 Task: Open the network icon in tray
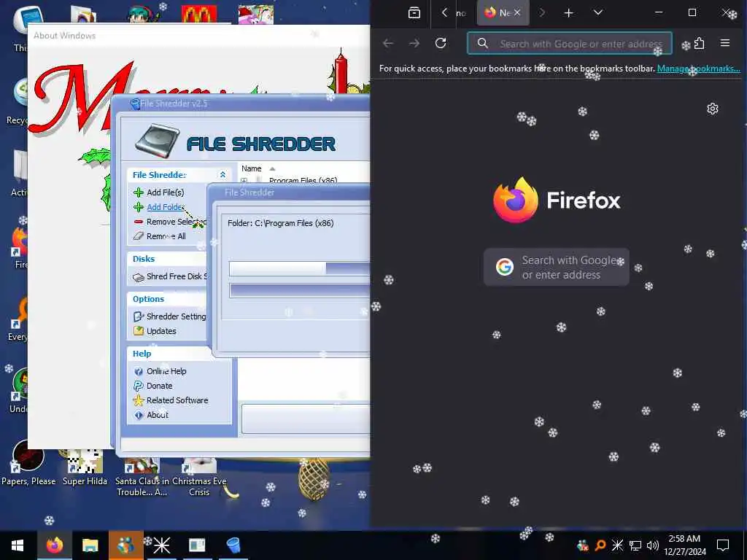635,545
